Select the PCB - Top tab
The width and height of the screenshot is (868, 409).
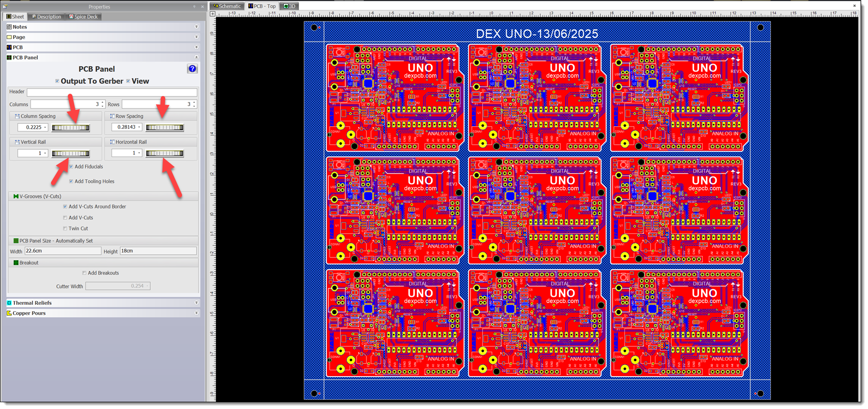(x=262, y=6)
